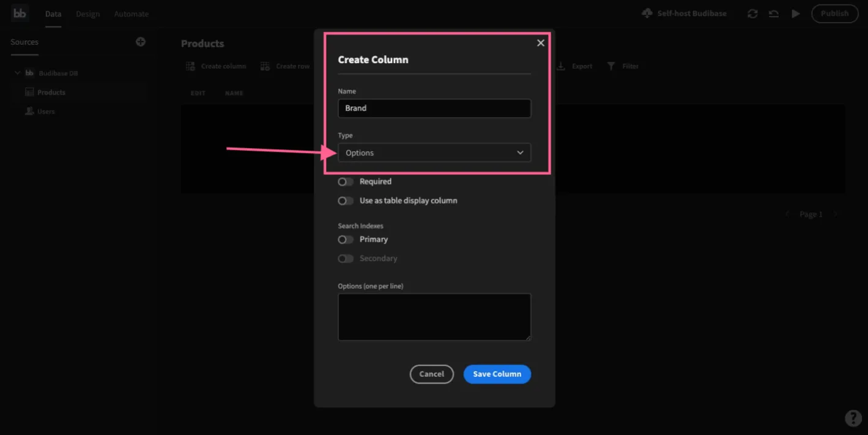Select the Users table label in the sidebar

point(46,111)
